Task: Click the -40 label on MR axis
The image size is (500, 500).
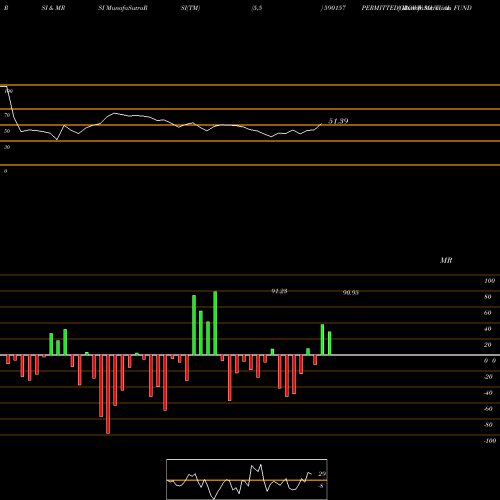Action: [488, 393]
